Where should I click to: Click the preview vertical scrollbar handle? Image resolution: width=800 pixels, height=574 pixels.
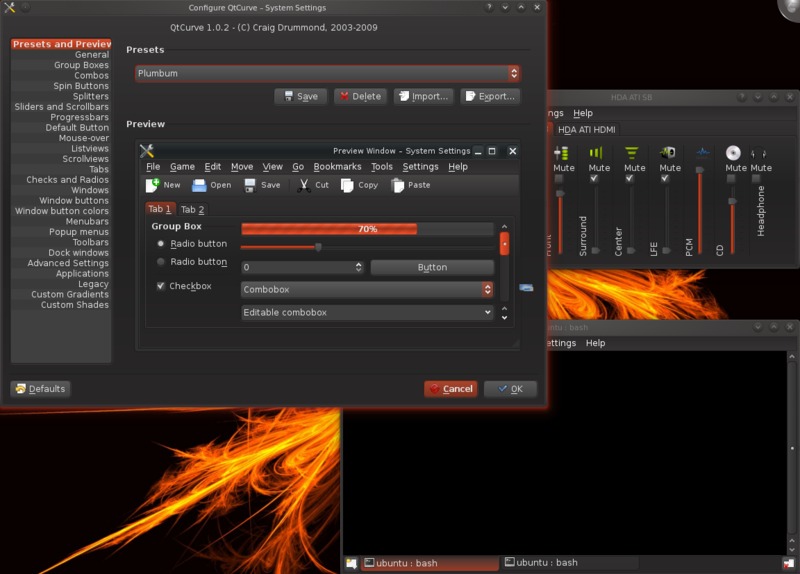(x=504, y=243)
